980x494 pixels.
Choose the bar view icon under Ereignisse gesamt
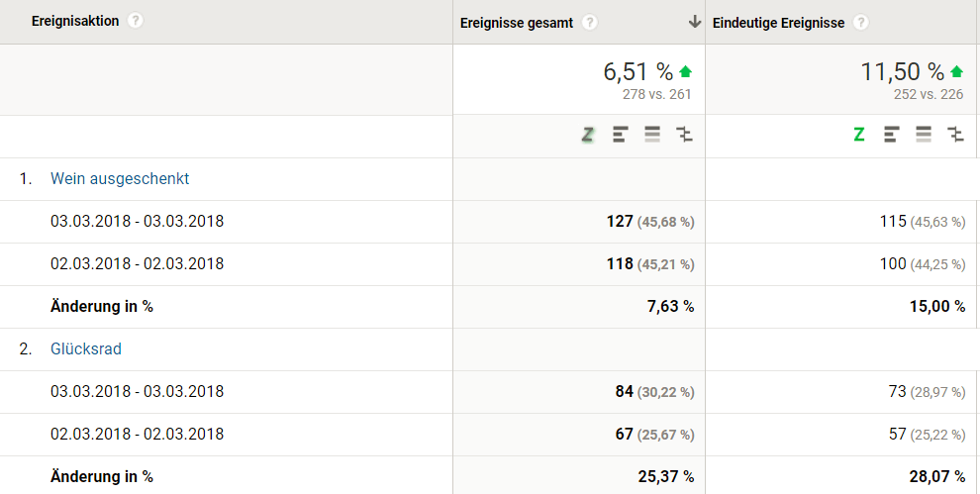621,135
